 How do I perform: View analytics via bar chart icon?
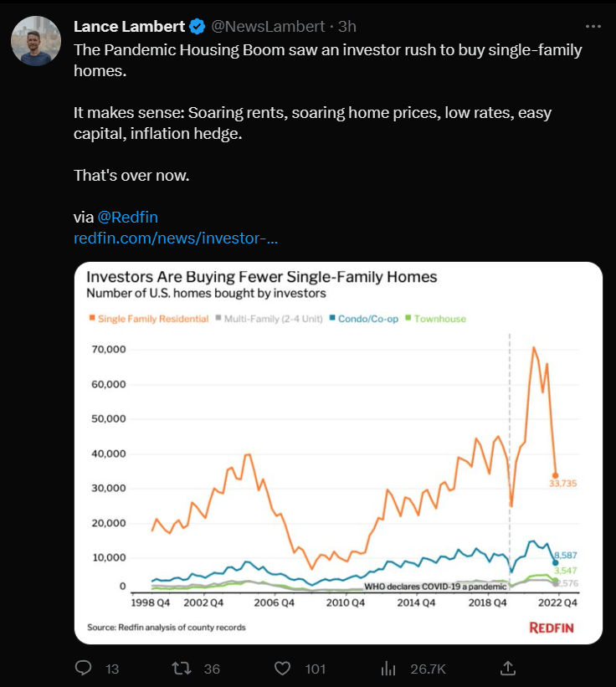click(x=388, y=668)
